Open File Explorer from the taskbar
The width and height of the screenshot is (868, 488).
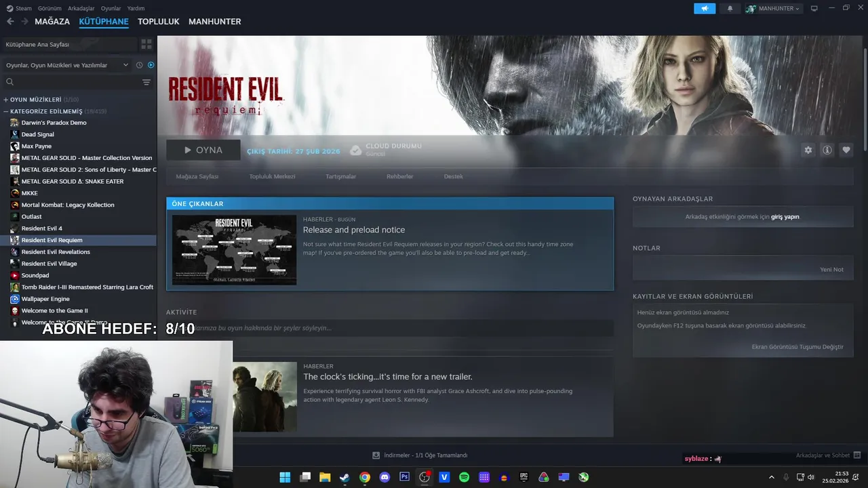[325, 477]
